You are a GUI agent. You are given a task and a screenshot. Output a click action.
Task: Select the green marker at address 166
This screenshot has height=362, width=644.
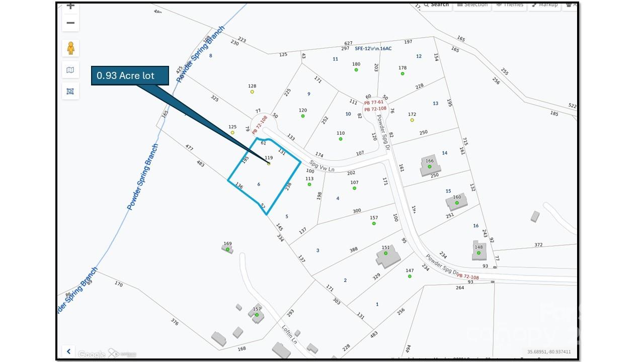430,166
